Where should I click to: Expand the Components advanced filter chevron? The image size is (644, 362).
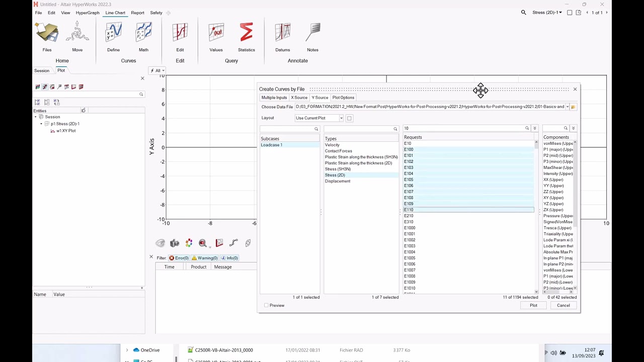573,128
